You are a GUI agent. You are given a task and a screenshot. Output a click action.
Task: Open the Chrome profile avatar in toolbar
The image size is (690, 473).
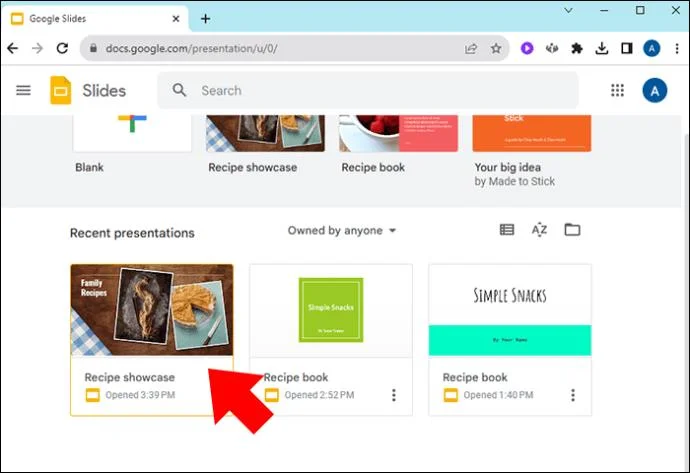[652, 48]
